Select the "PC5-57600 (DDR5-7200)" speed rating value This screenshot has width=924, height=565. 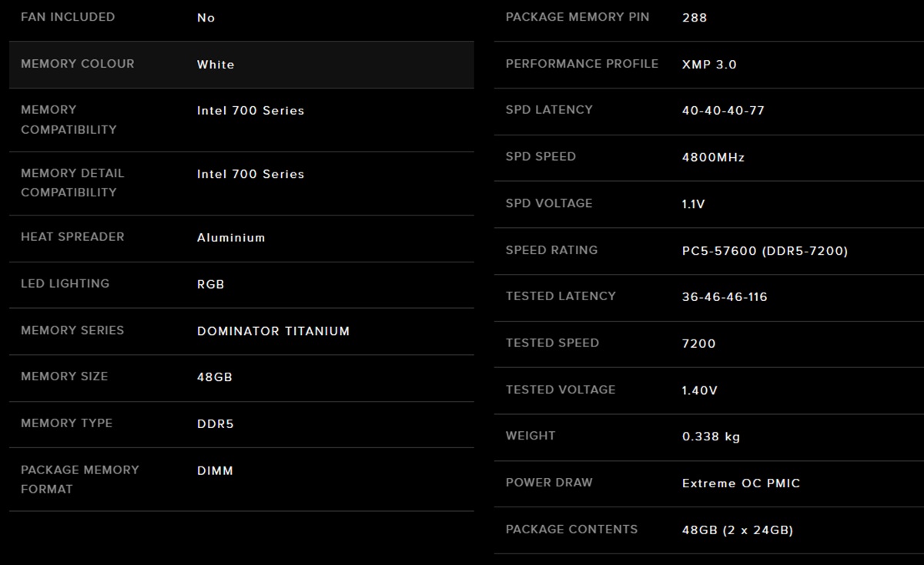coord(765,251)
